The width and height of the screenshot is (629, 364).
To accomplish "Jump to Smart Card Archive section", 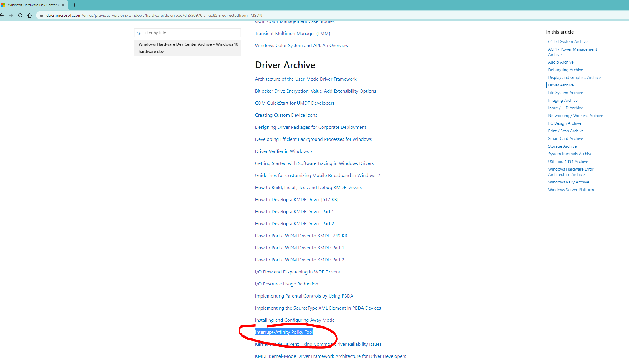I will (565, 139).
